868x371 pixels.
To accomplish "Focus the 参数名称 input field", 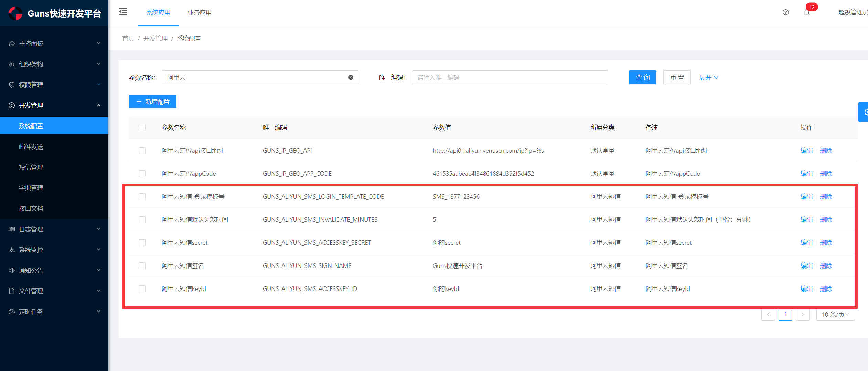I will point(260,77).
